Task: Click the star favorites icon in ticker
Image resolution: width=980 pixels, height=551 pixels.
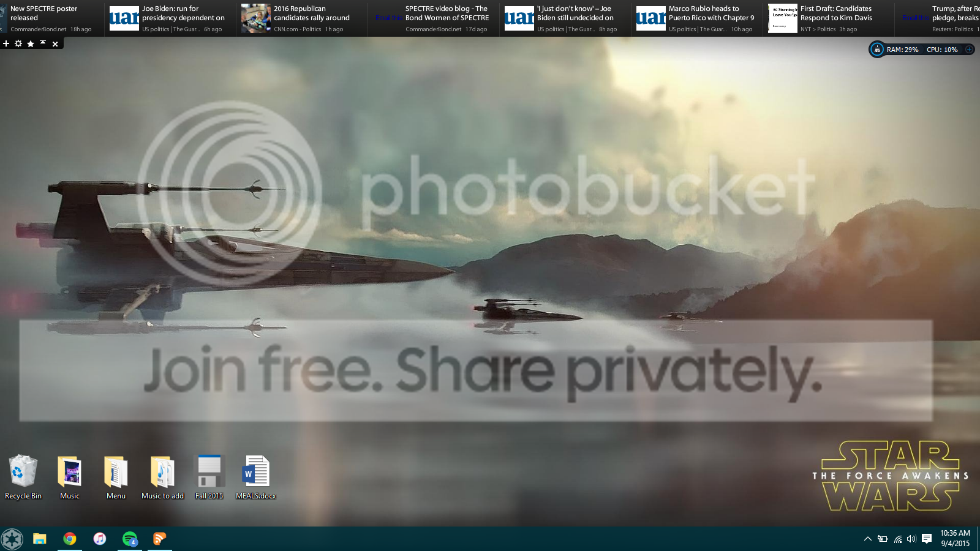Action: tap(31, 43)
